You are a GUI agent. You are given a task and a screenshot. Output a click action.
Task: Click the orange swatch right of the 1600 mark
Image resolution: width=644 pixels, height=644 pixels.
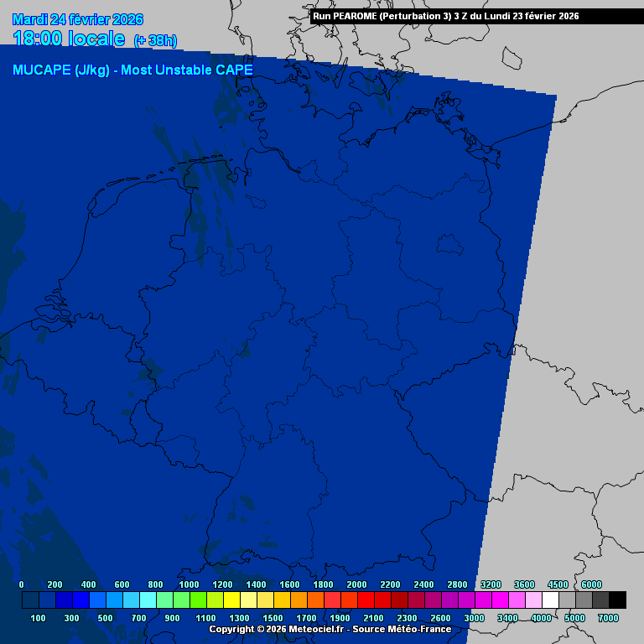[x=299, y=600]
